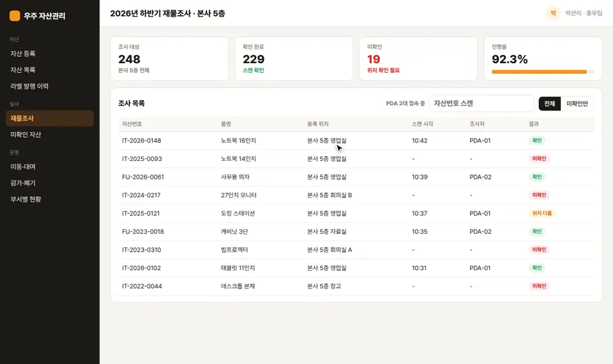
Task: Click 본사 5층 회의실 B location
Action: tap(329, 195)
